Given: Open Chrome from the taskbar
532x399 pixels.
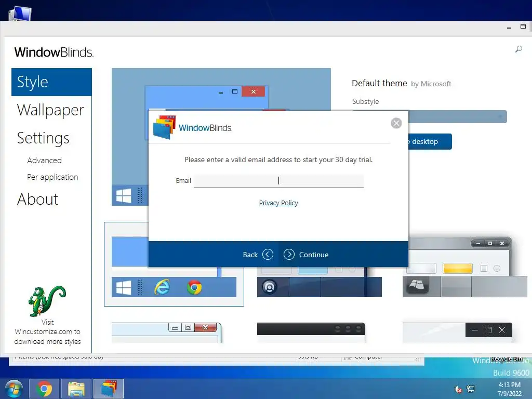Looking at the screenshot, I should point(44,389).
